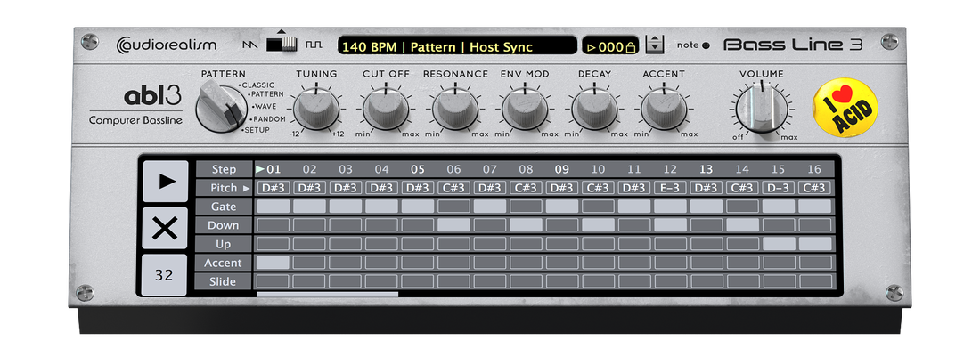Click the X clear pattern button
The image size is (980, 357).
click(165, 228)
